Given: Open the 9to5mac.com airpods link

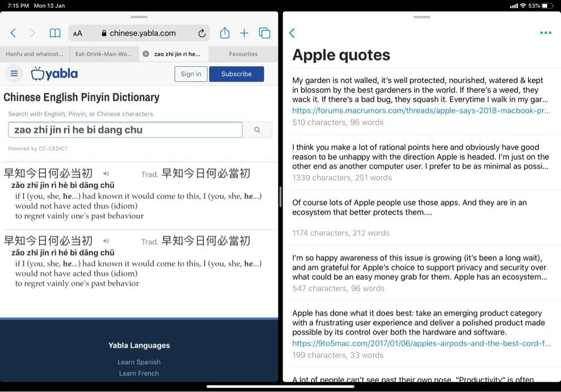Looking at the screenshot, I should (421, 343).
